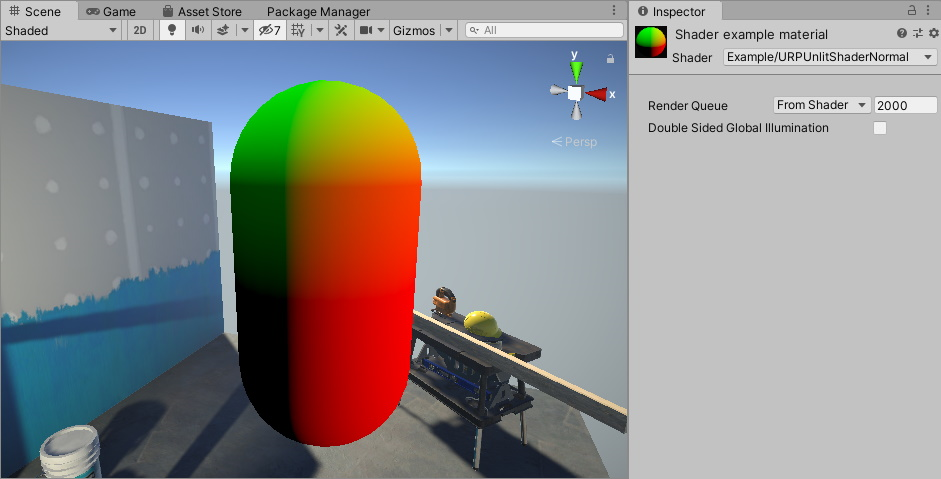Click the red X axis gizmo cone
Image resolution: width=941 pixels, height=479 pixels.
tap(597, 93)
